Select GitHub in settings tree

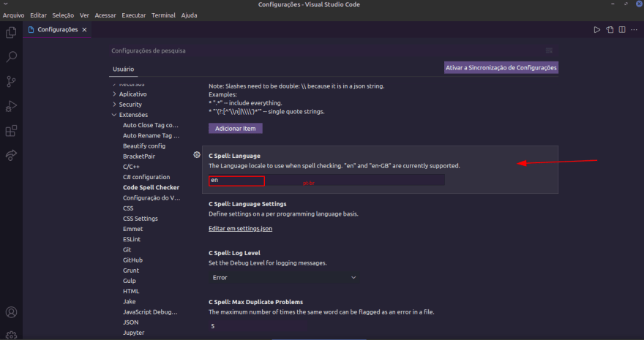[x=132, y=260]
